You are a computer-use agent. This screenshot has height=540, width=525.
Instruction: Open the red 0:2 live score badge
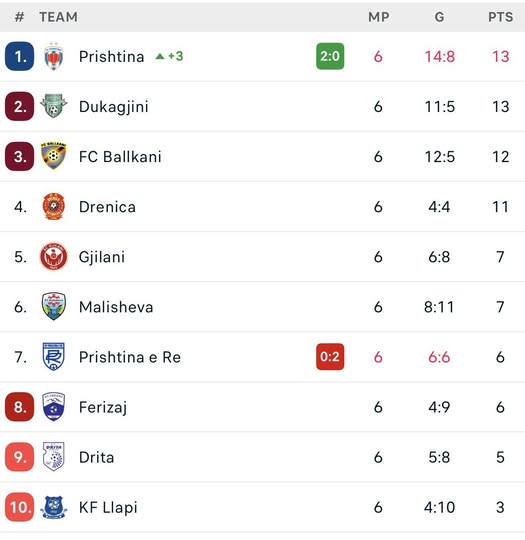[330, 357]
